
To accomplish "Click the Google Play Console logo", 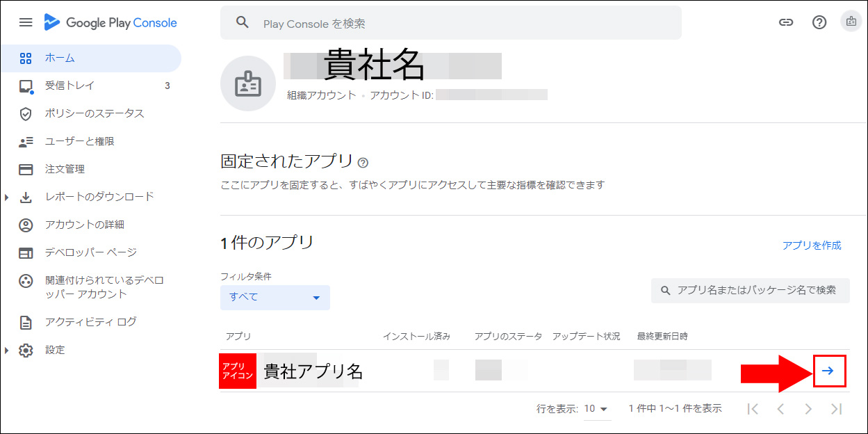I will tap(110, 23).
